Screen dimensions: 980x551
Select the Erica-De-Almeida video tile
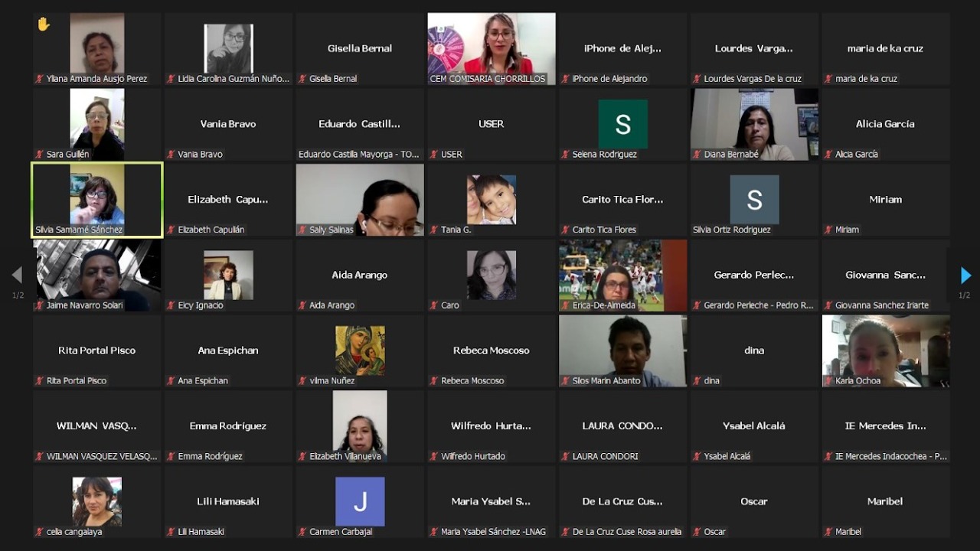tap(622, 275)
